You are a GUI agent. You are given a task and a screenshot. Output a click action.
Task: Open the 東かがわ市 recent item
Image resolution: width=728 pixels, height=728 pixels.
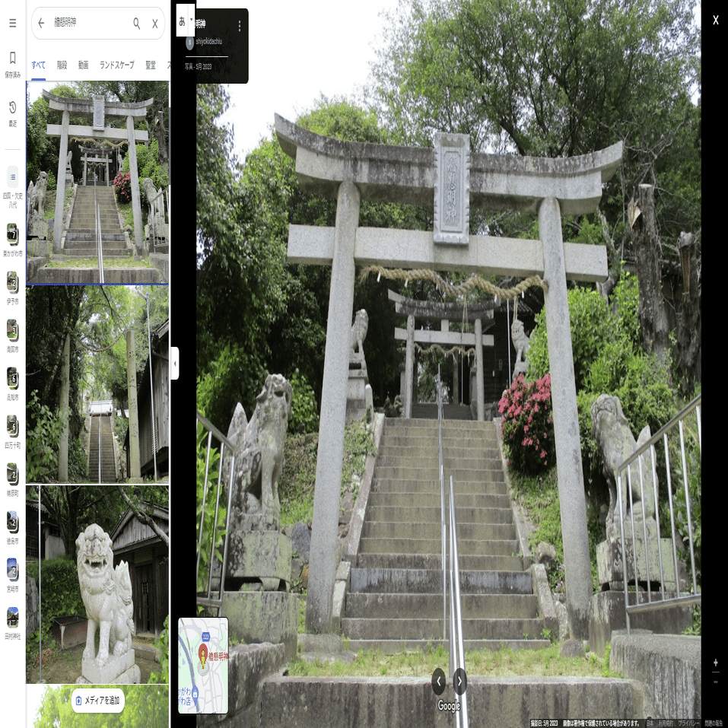12,239
